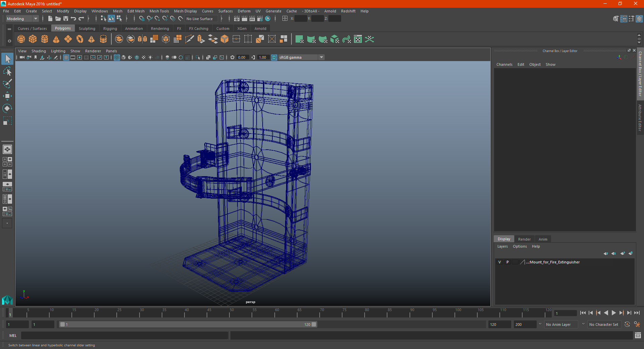Open the Mesh Tools menu

click(159, 11)
